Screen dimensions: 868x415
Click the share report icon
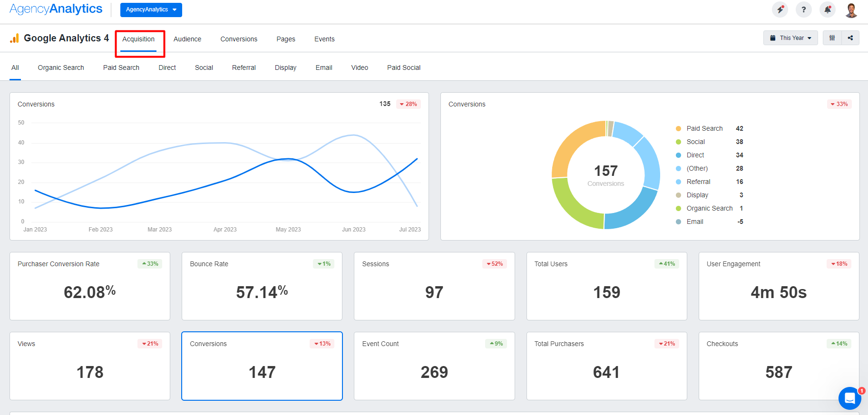[850, 38]
